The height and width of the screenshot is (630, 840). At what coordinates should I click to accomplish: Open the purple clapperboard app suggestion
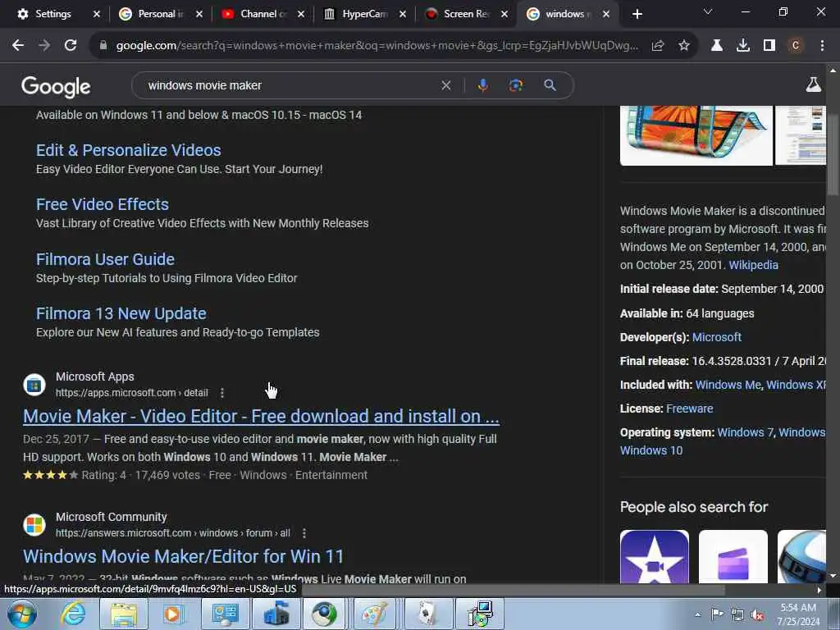coord(733,556)
